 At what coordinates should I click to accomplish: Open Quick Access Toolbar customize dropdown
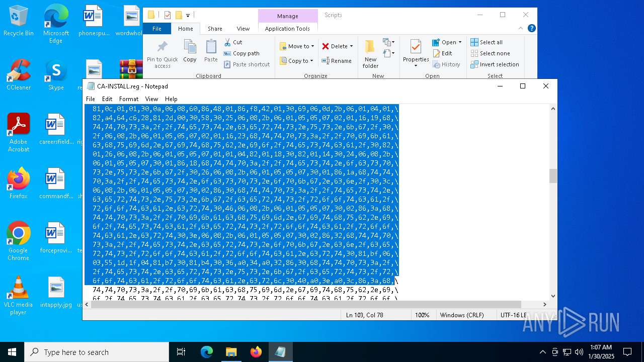188,15
